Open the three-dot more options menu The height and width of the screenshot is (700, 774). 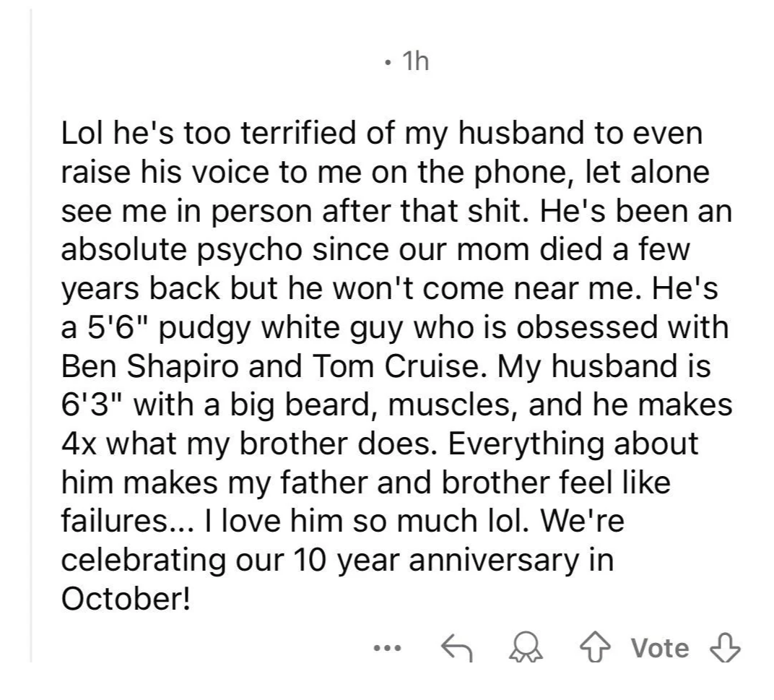(x=388, y=648)
